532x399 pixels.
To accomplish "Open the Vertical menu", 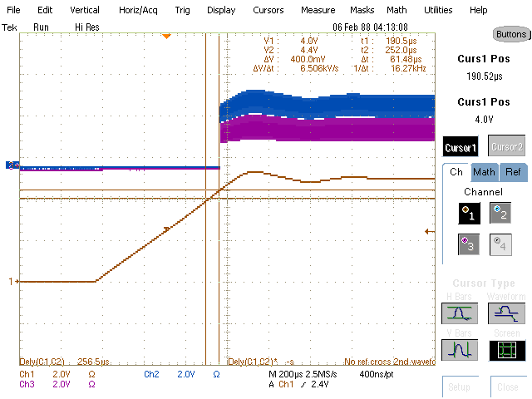I will coord(85,10).
